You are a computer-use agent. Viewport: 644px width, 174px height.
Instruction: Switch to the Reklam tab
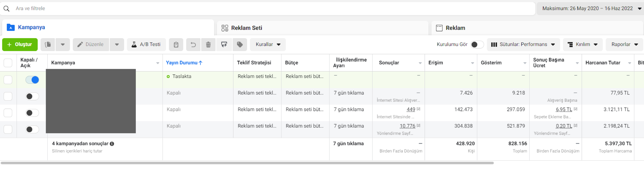537,28
